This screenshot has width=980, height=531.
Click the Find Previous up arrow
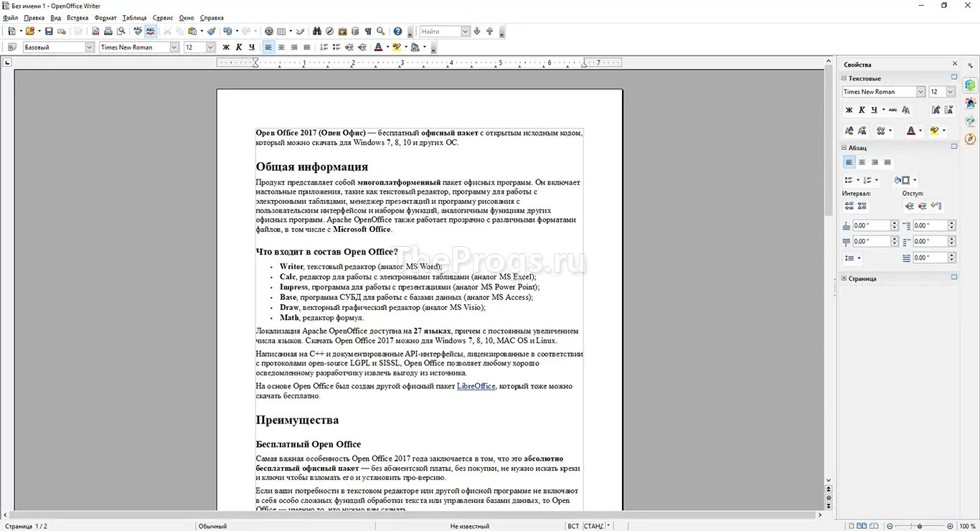click(x=490, y=32)
